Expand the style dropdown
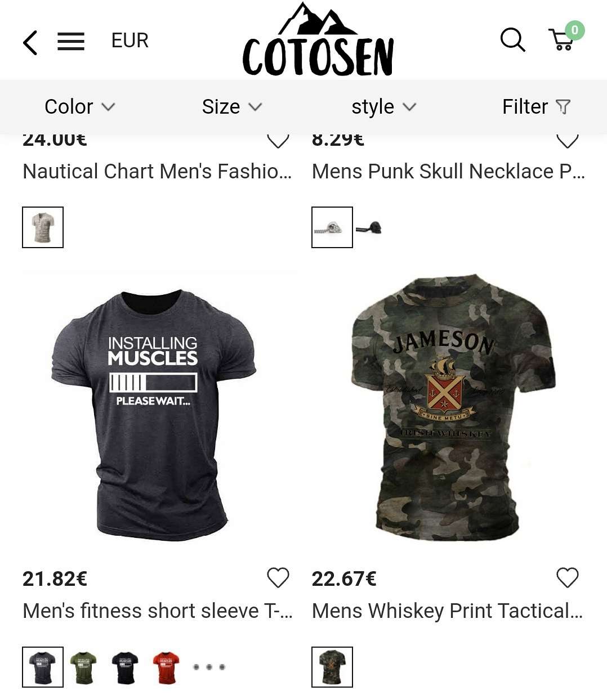This screenshot has height=700, width=607. [384, 106]
